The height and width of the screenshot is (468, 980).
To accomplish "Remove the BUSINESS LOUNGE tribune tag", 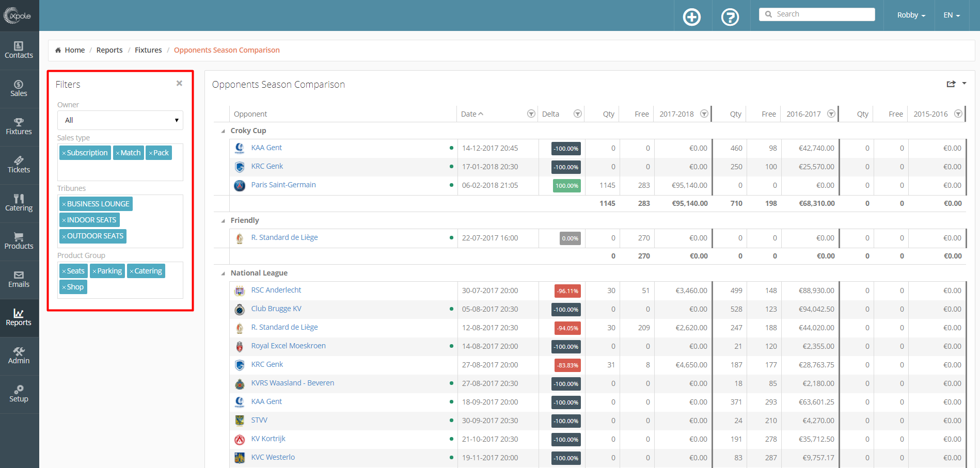I will pos(64,204).
